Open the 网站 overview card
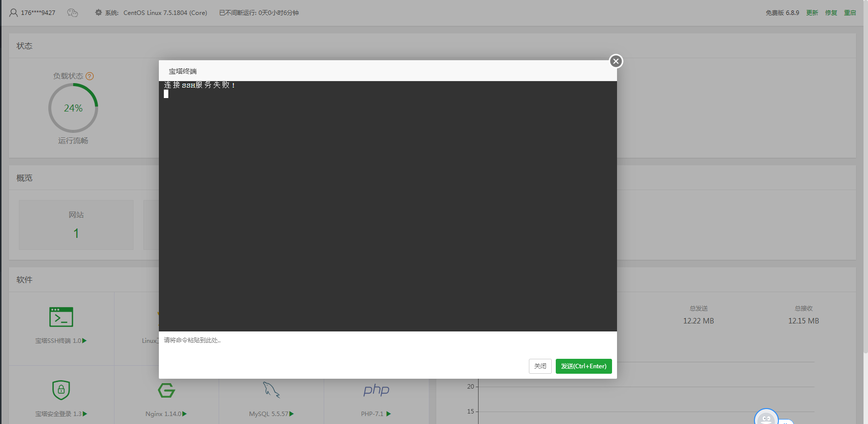 pyautogui.click(x=76, y=225)
